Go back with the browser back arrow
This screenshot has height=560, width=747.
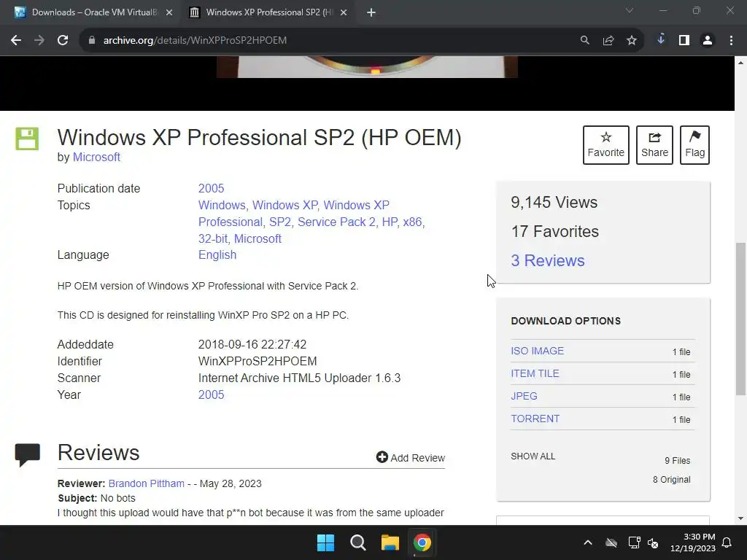click(16, 41)
